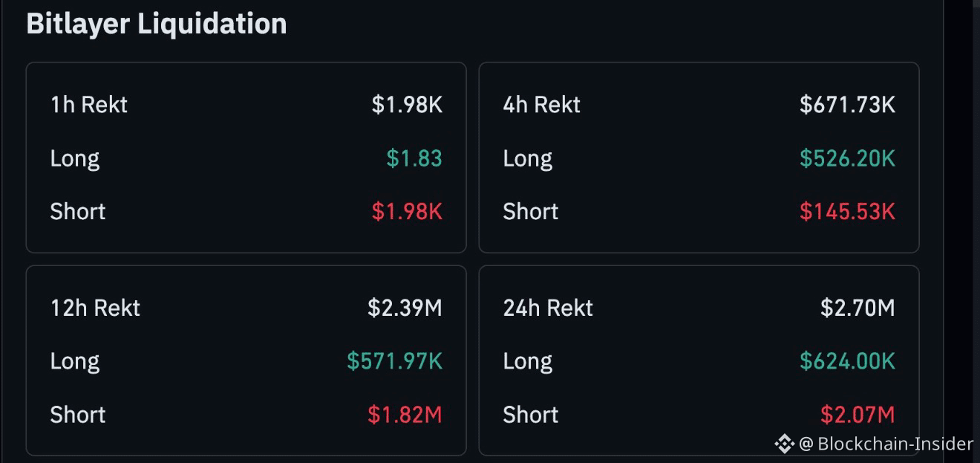This screenshot has height=463, width=980.
Task: Click the 1h Rekt total $1.98K
Action: (x=407, y=104)
